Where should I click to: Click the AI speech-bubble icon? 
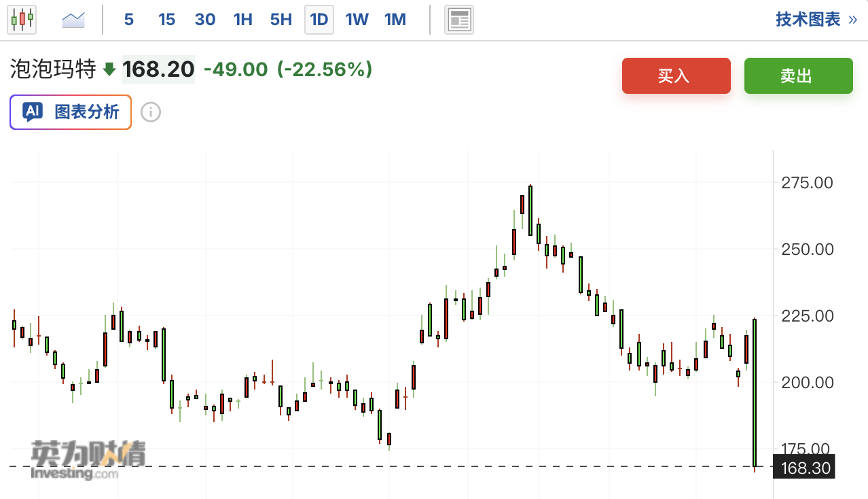(33, 112)
